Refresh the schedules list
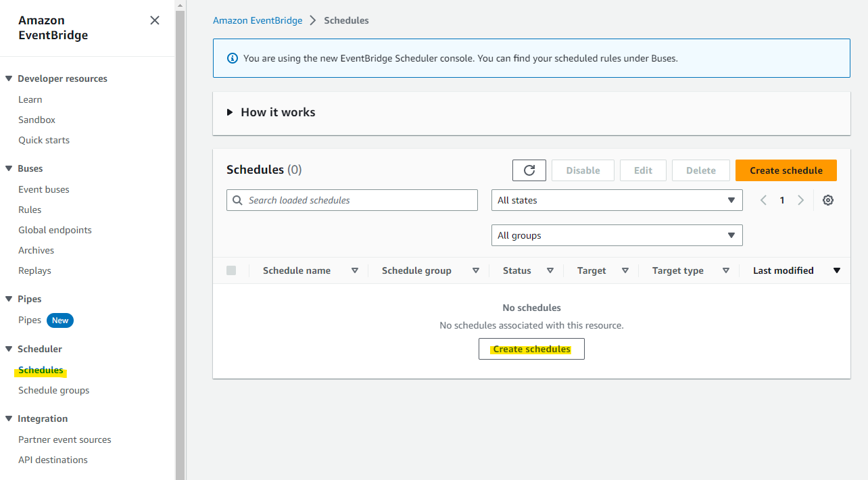 click(529, 170)
